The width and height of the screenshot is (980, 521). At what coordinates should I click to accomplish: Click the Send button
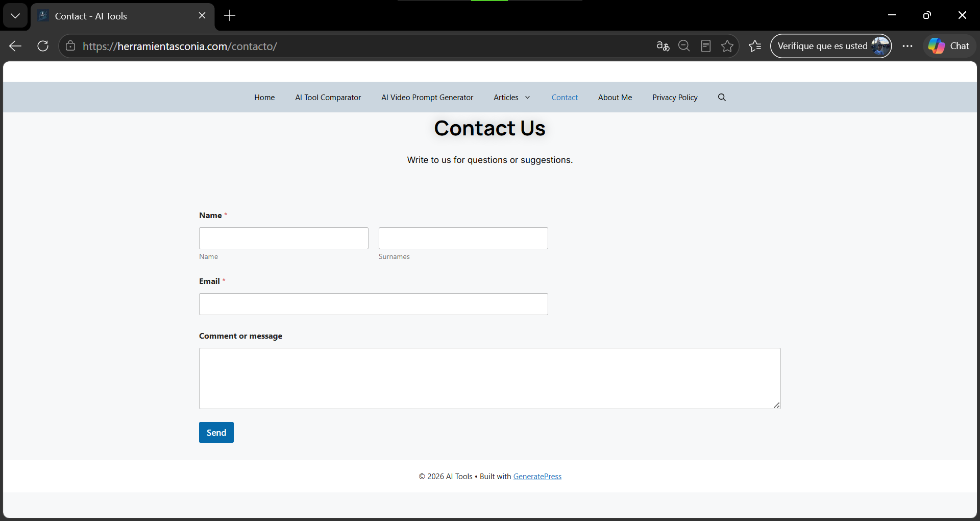(216, 432)
